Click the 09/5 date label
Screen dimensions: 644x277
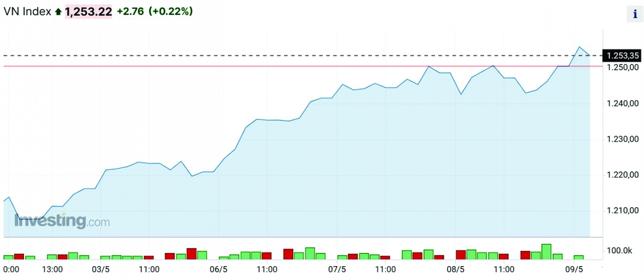click(x=574, y=269)
